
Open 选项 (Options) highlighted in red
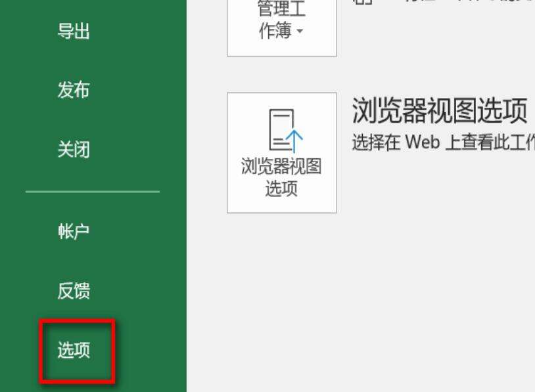pyautogui.click(x=74, y=350)
